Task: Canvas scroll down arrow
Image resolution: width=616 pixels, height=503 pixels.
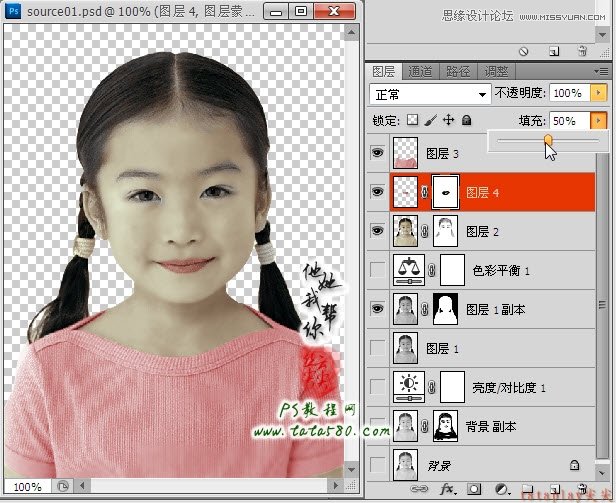Action: 351,470
